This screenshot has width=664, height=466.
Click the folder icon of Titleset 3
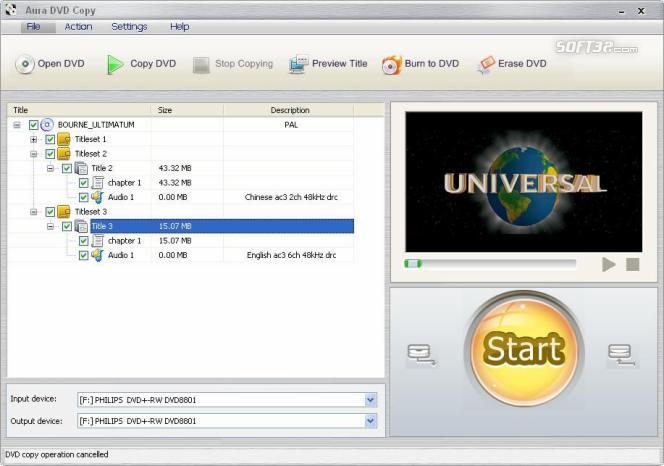point(64,211)
